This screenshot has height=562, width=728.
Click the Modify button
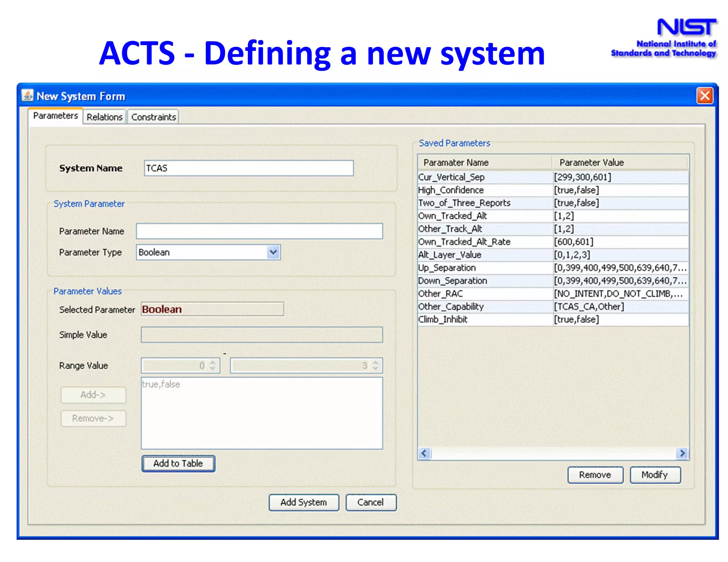(x=655, y=475)
